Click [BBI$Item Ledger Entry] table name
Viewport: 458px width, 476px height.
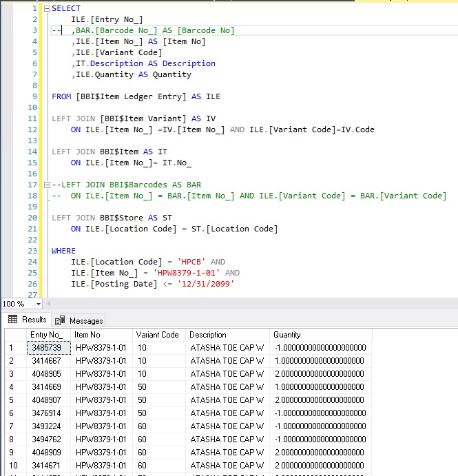click(x=131, y=96)
